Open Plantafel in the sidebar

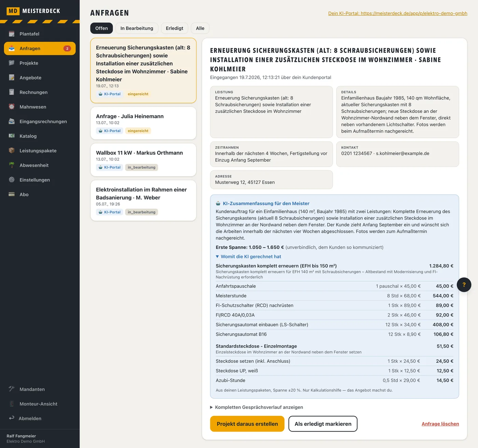click(40, 34)
